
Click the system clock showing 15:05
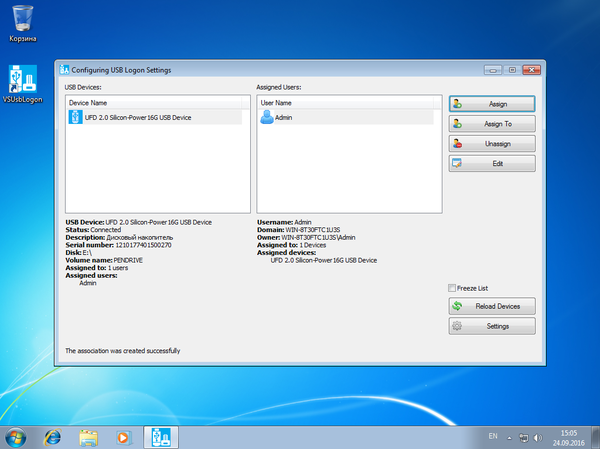pyautogui.click(x=567, y=437)
